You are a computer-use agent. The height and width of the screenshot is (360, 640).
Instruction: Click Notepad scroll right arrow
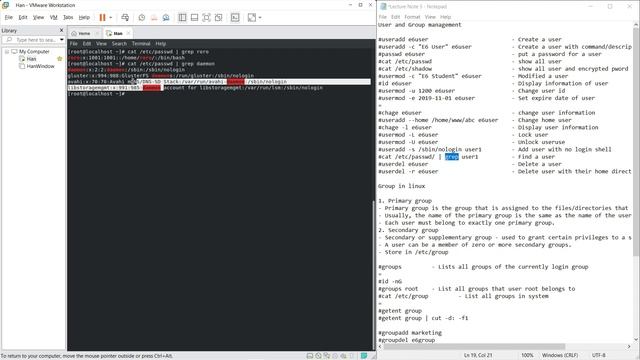[629, 347]
